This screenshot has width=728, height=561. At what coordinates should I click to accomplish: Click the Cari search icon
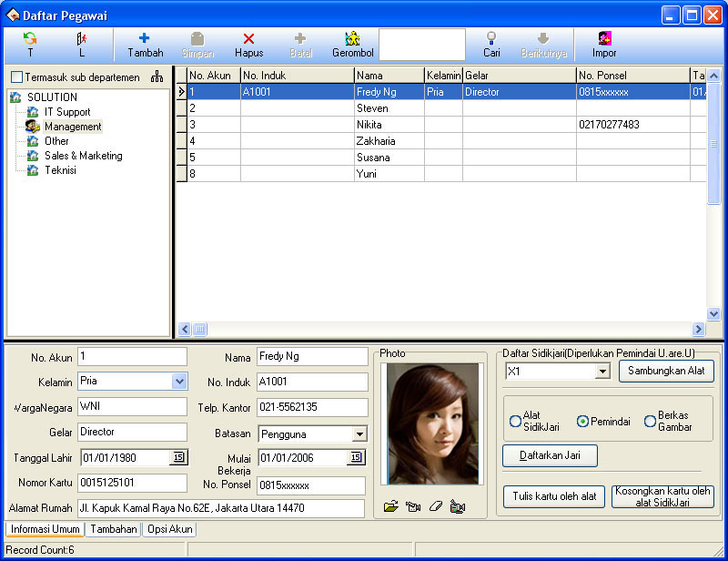click(x=491, y=39)
